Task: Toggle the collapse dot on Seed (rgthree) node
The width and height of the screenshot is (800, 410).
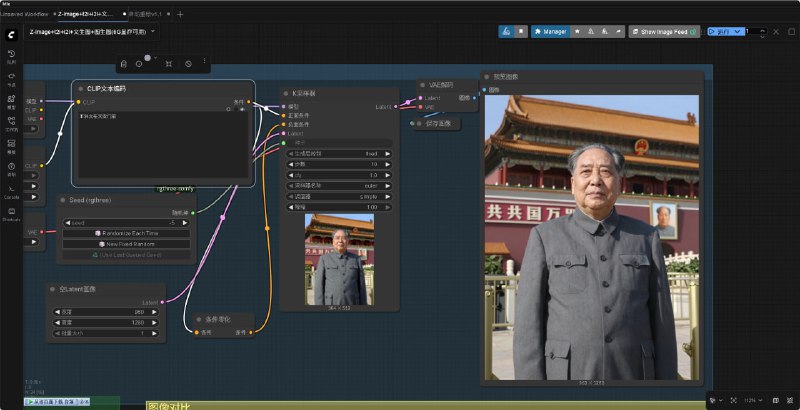Action: click(x=63, y=200)
